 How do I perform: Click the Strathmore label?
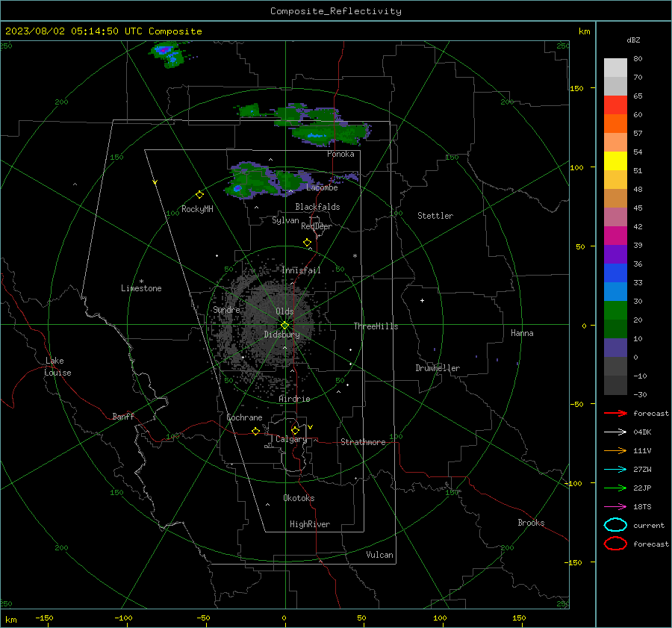click(x=363, y=442)
